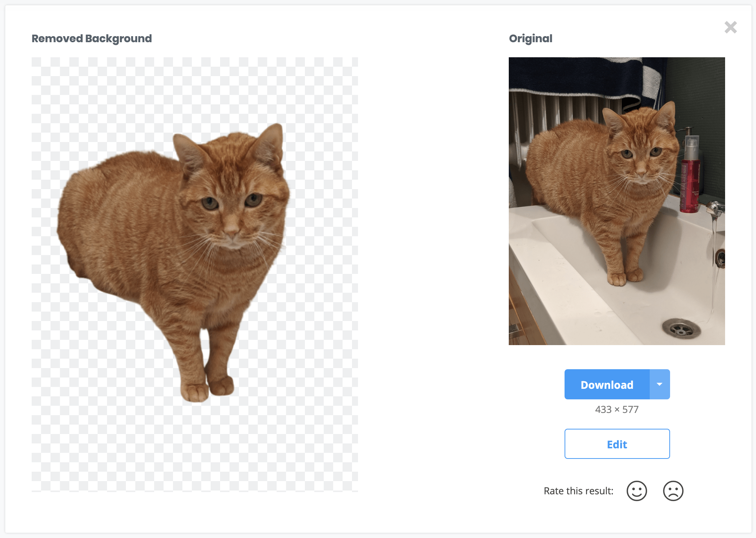Rate the result with the smiley face
This screenshot has width=756, height=538.
pyautogui.click(x=637, y=491)
